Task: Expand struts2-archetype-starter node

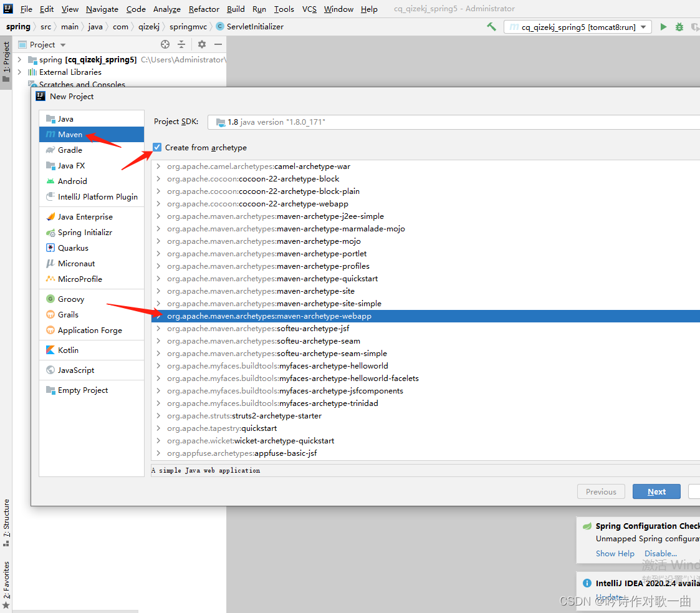Action: click(158, 416)
